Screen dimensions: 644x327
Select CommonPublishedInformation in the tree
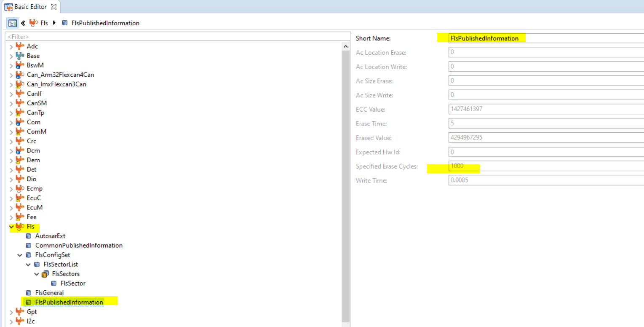click(x=79, y=245)
